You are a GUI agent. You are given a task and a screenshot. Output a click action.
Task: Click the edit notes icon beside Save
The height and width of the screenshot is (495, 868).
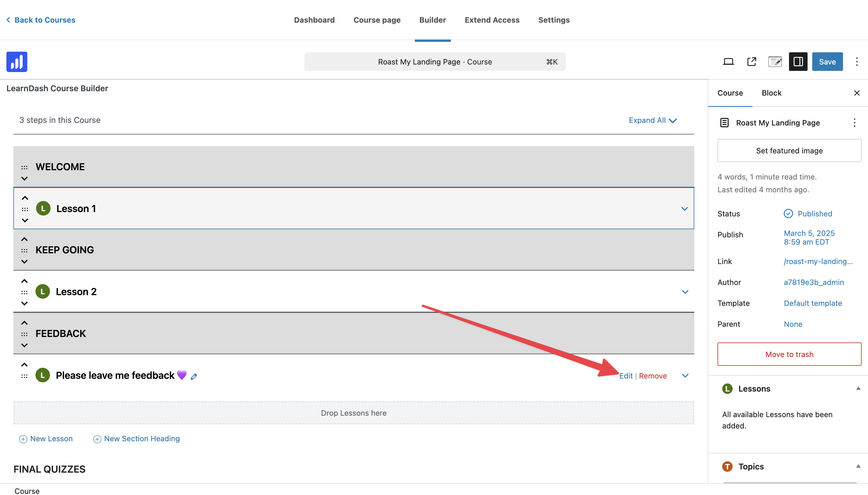click(x=775, y=62)
